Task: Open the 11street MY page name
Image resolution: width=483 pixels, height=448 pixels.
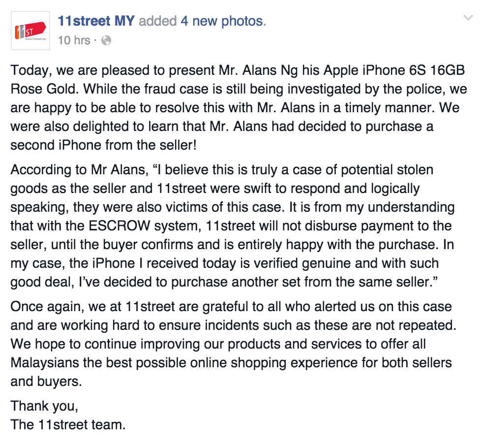Action: pos(96,21)
